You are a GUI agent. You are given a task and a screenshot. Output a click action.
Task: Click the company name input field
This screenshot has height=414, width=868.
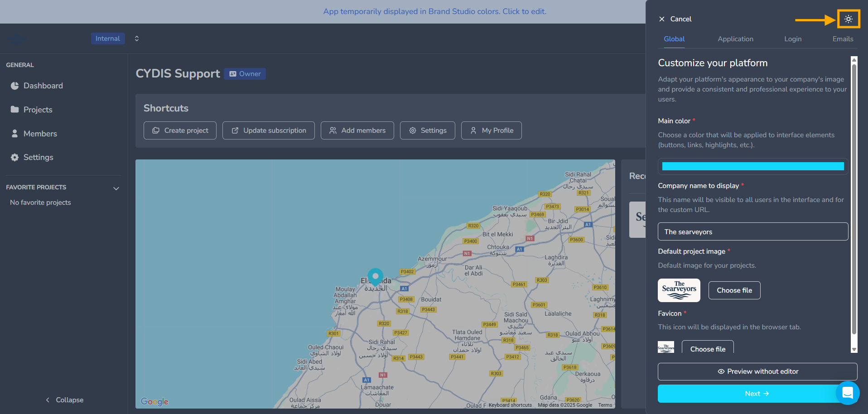(x=752, y=232)
